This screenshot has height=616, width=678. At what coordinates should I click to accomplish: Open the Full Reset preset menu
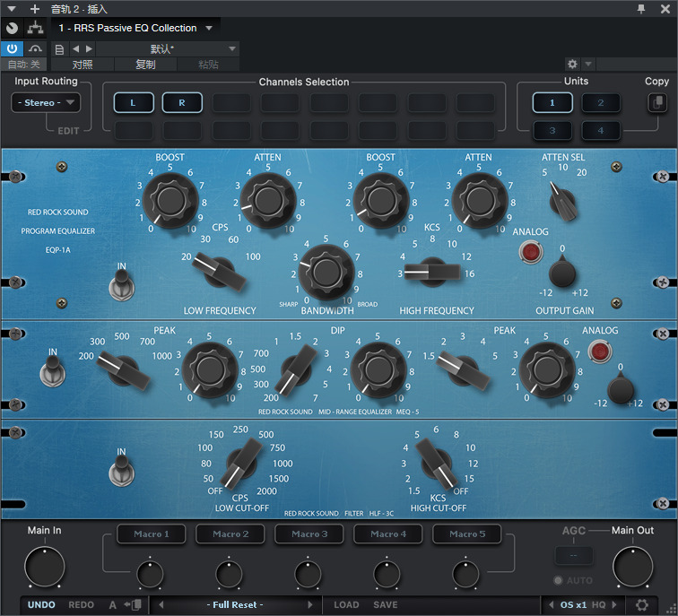coord(235,604)
